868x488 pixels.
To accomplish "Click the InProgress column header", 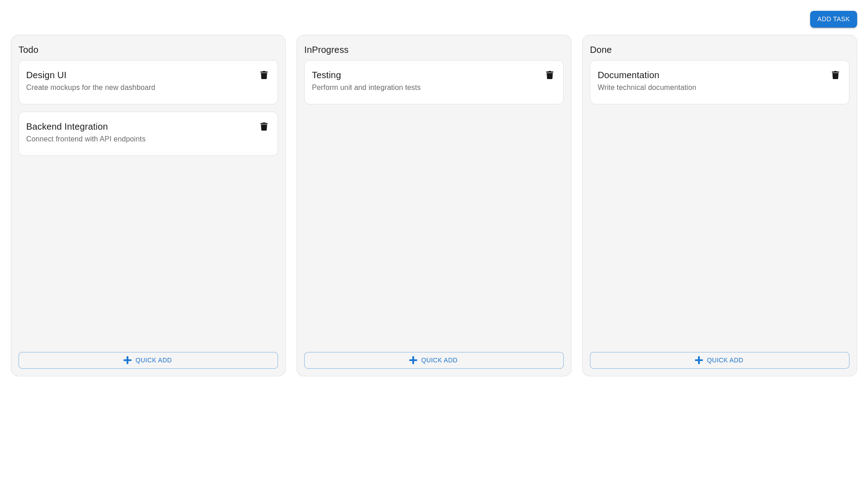I will click(x=326, y=50).
